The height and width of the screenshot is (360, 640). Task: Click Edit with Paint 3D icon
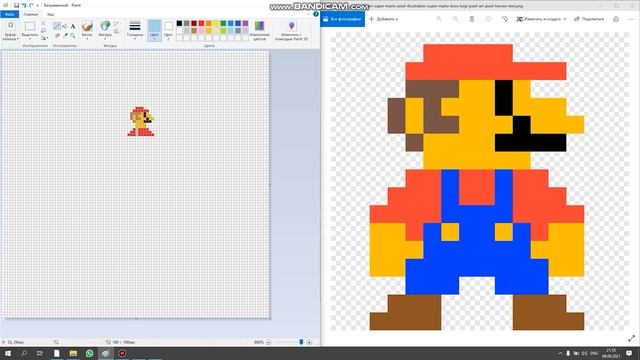point(291,26)
